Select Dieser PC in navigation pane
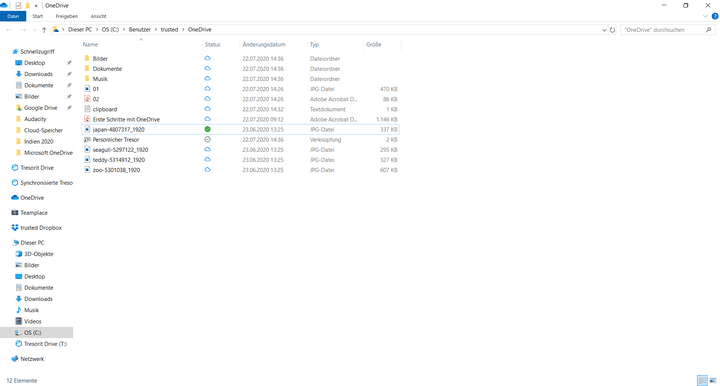 point(32,243)
